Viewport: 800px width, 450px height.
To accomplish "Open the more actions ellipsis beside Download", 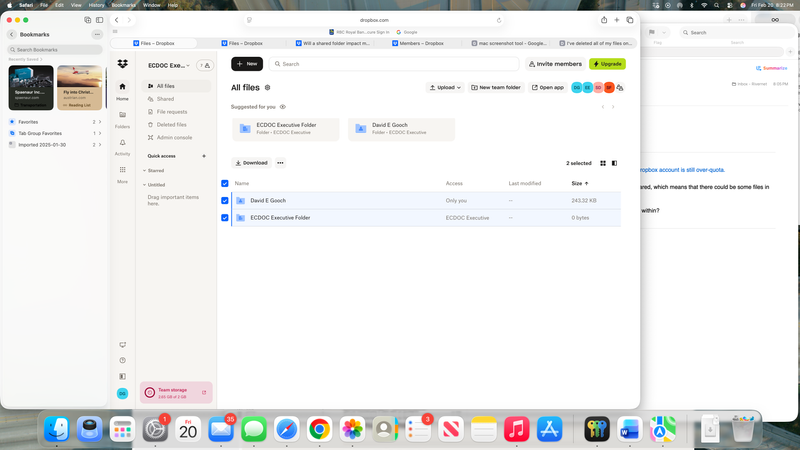I will [x=281, y=163].
